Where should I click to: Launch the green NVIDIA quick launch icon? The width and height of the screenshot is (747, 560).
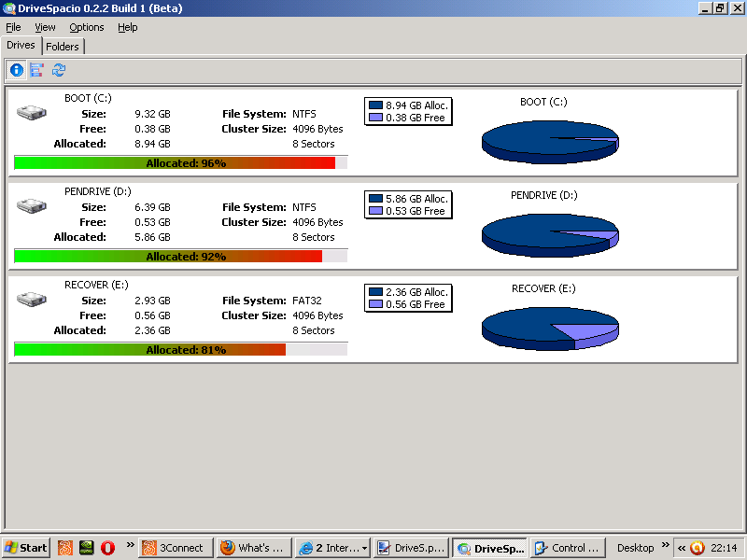pos(86,548)
